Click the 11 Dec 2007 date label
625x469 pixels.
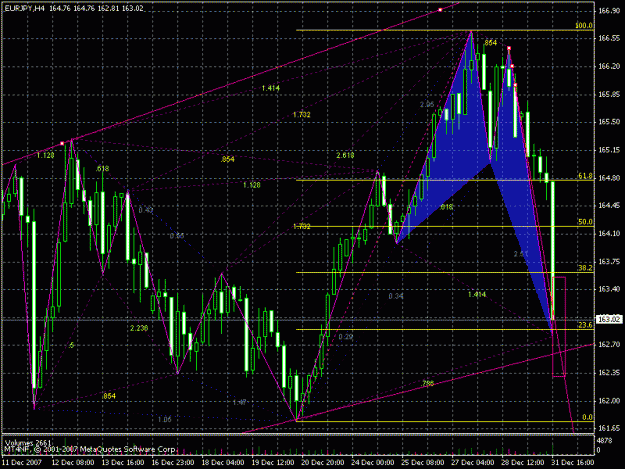22,462
